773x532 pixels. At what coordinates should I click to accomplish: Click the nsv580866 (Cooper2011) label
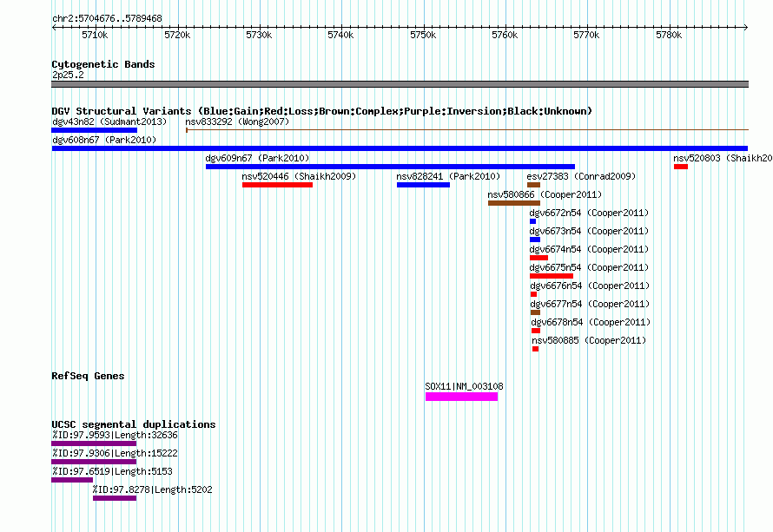[545, 194]
